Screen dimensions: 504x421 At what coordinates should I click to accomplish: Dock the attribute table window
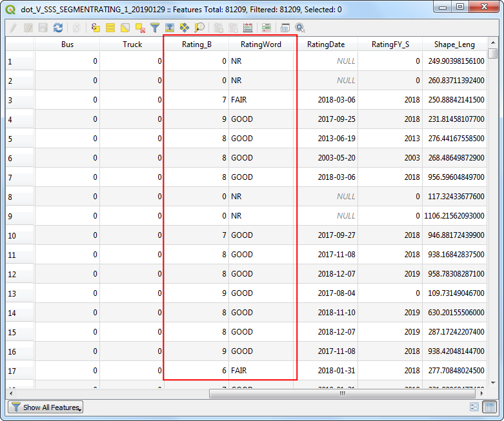[285, 28]
